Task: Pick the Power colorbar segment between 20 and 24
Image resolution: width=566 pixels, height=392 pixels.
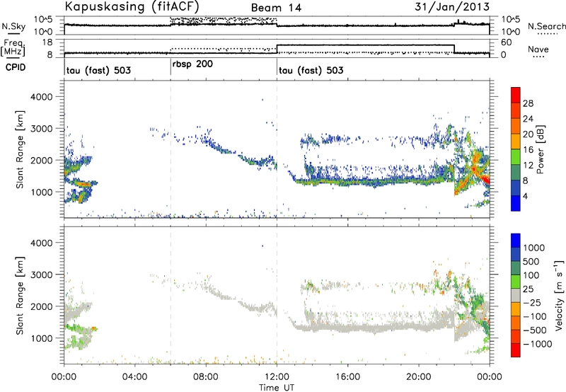Action: tap(516, 127)
